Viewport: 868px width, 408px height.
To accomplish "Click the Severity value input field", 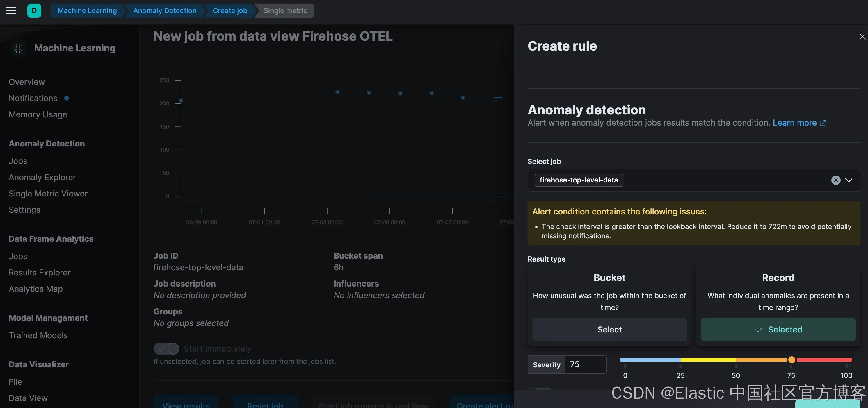I will tap(585, 365).
